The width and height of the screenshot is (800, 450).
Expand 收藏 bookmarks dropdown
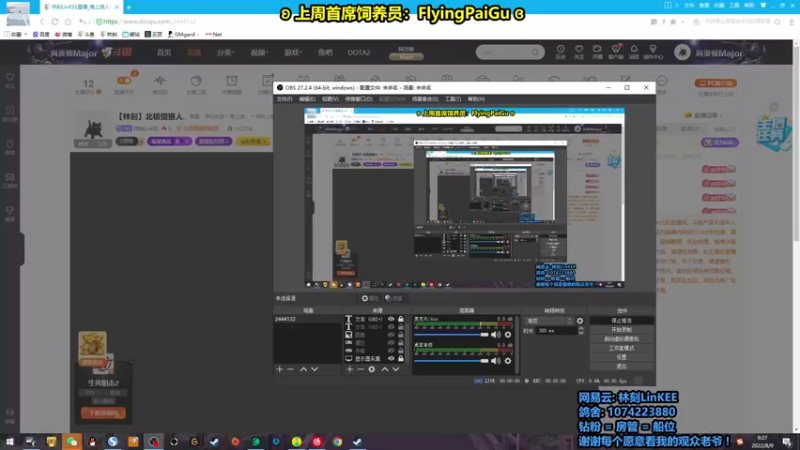pos(16,34)
